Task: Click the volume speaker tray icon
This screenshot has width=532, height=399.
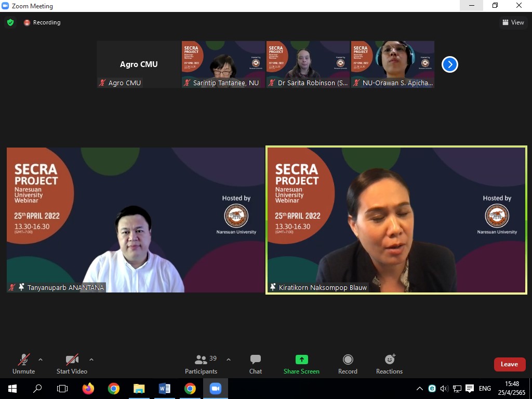Action: pyautogui.click(x=444, y=389)
